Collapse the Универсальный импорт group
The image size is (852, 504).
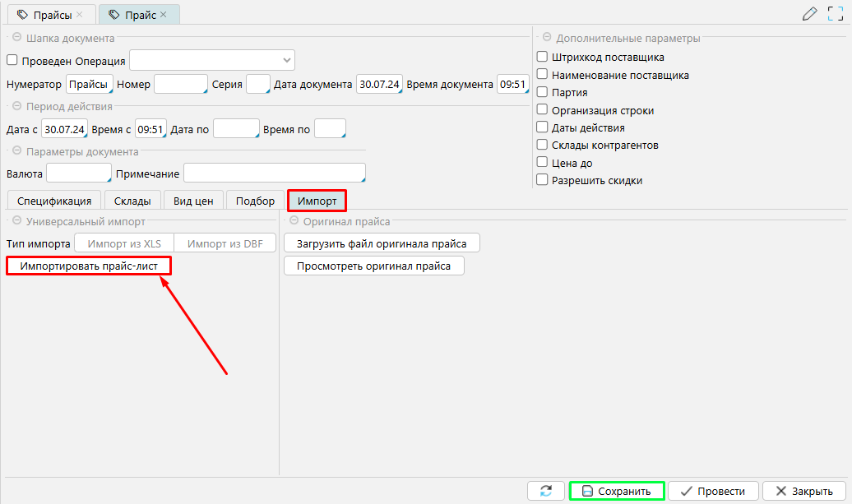pos(16,221)
